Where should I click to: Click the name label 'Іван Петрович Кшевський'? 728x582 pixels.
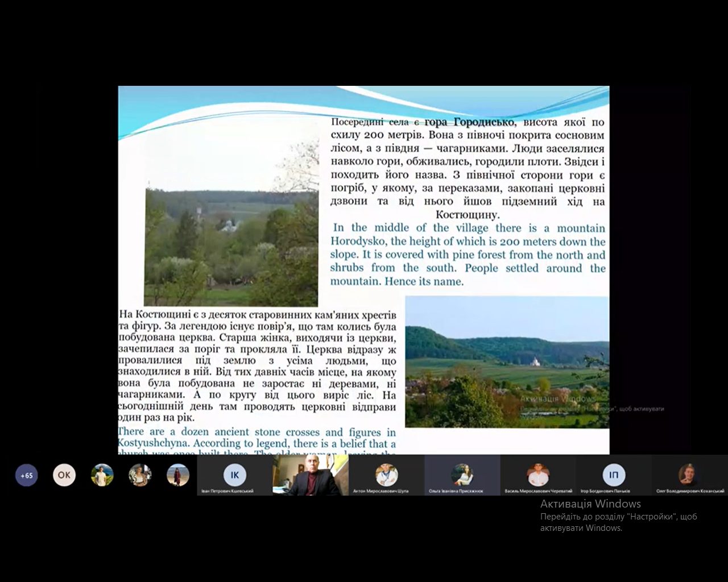pos(227,491)
